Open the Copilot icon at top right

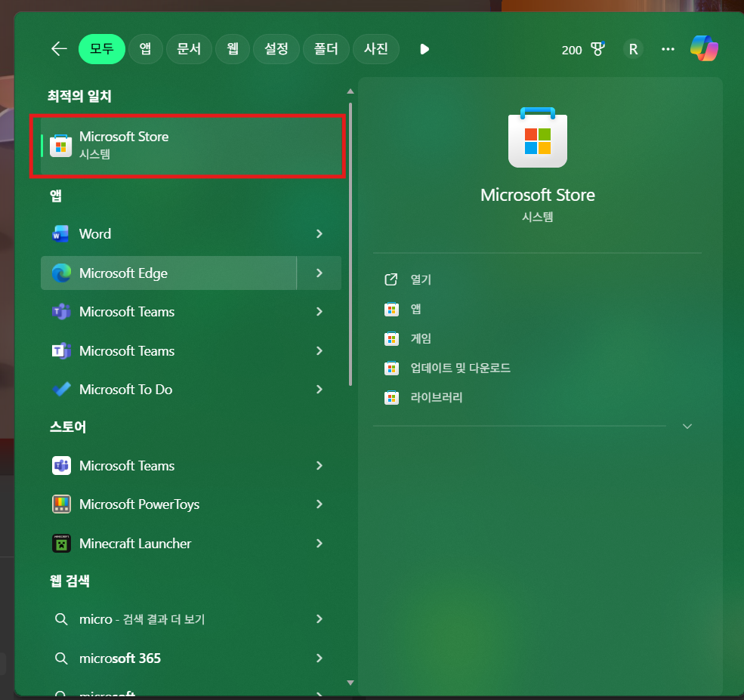(704, 49)
